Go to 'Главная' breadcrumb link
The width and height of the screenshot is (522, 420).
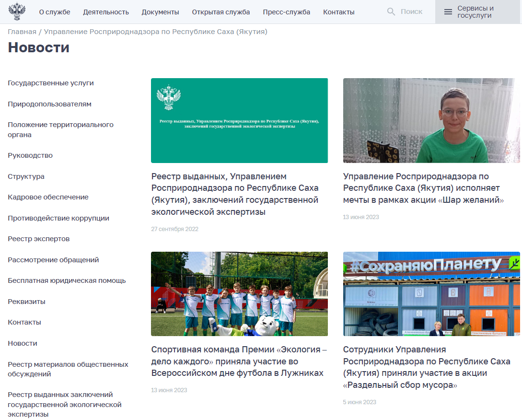click(x=22, y=32)
